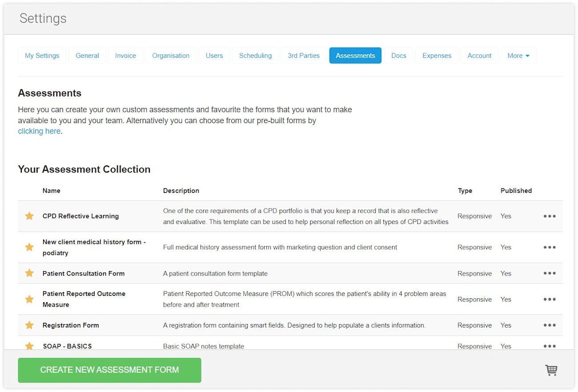Open the three-dot menu for podiatry history form
This screenshot has width=578, height=392.
coord(550,247)
